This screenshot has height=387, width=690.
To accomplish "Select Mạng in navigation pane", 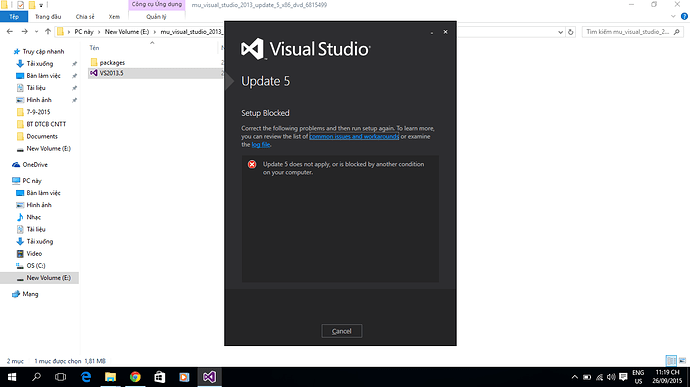I will (30, 294).
